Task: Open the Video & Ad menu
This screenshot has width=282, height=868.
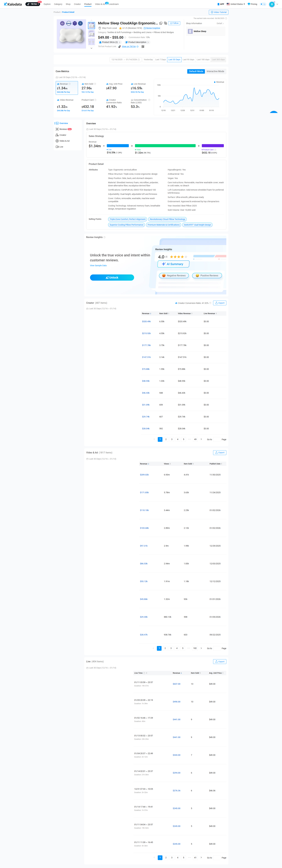Action: coord(100,4)
